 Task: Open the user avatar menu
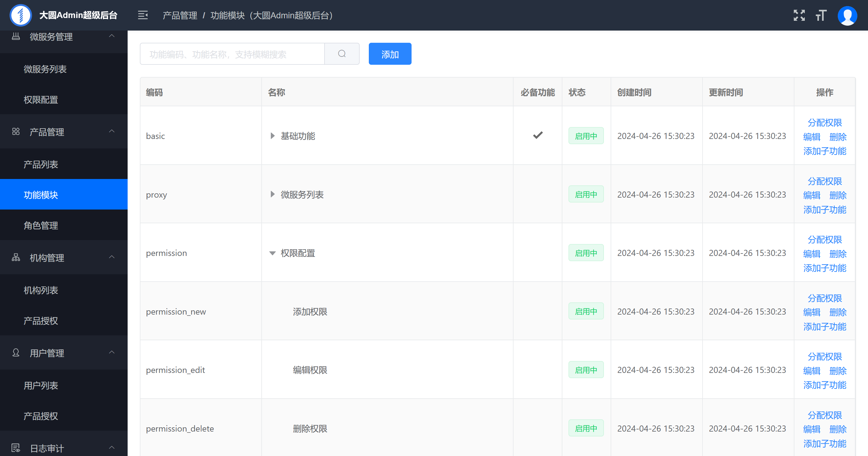pyautogui.click(x=847, y=15)
